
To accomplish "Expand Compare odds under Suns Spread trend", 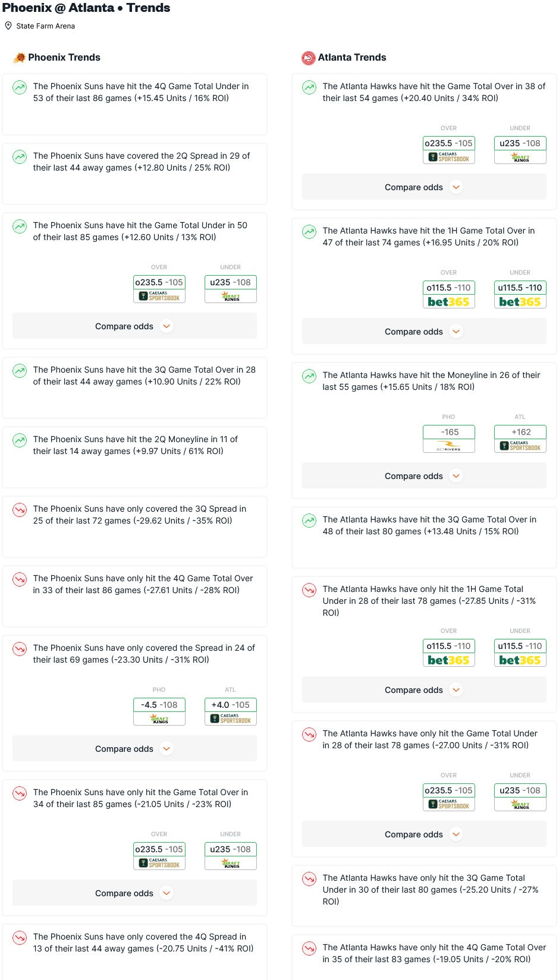I will [134, 749].
